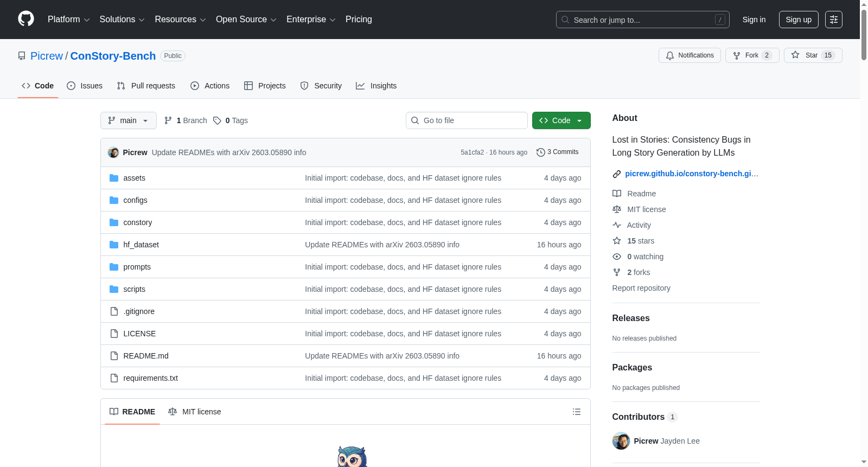Select the README tab in file viewer
This screenshot has width=868, height=467.
pos(132,412)
